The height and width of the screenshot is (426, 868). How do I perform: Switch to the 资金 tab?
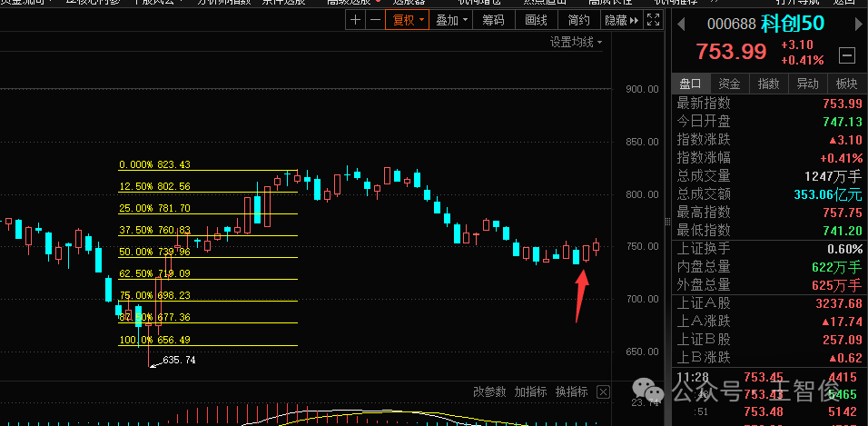click(729, 84)
